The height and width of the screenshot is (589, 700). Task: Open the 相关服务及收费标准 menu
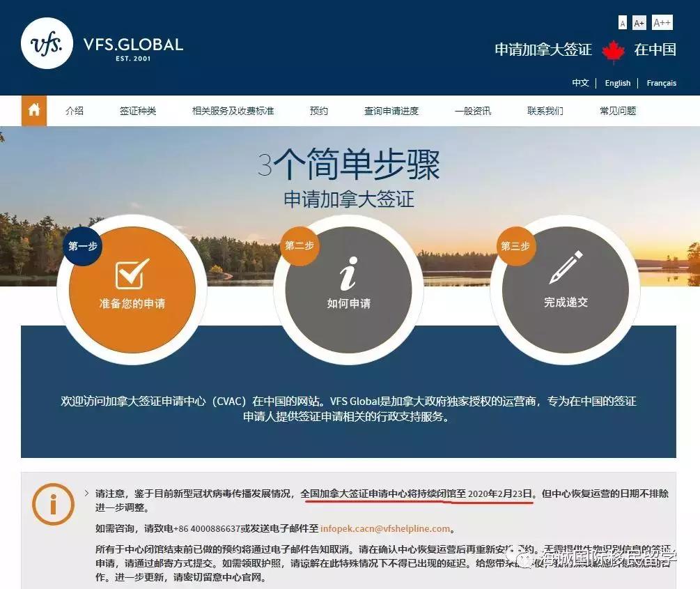coord(233,111)
